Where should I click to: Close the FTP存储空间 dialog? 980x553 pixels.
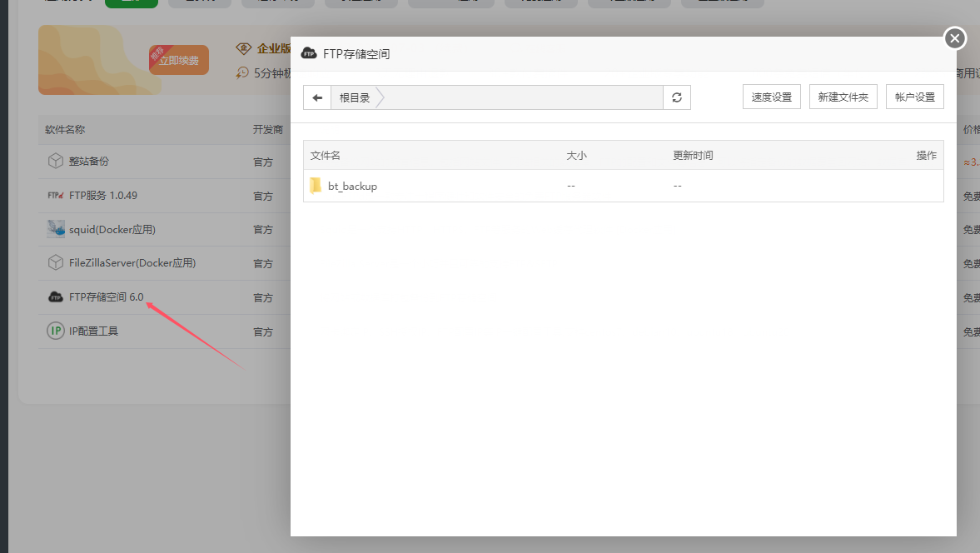pyautogui.click(x=954, y=38)
